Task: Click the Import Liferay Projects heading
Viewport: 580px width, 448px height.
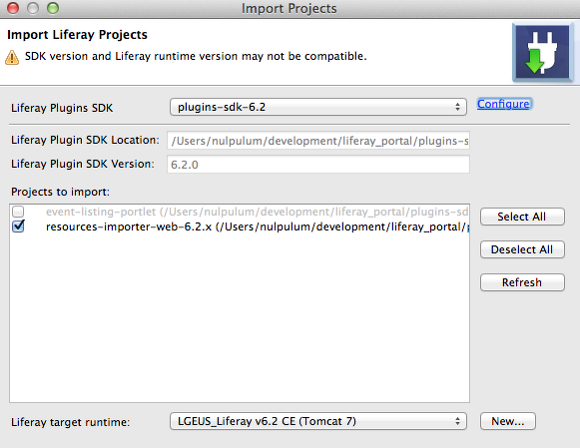Action: 77,35
